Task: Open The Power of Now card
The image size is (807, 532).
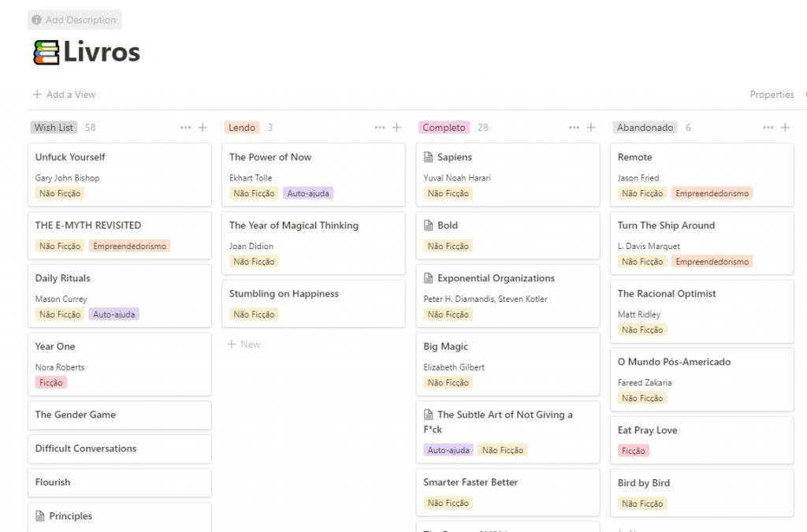Action: click(314, 175)
